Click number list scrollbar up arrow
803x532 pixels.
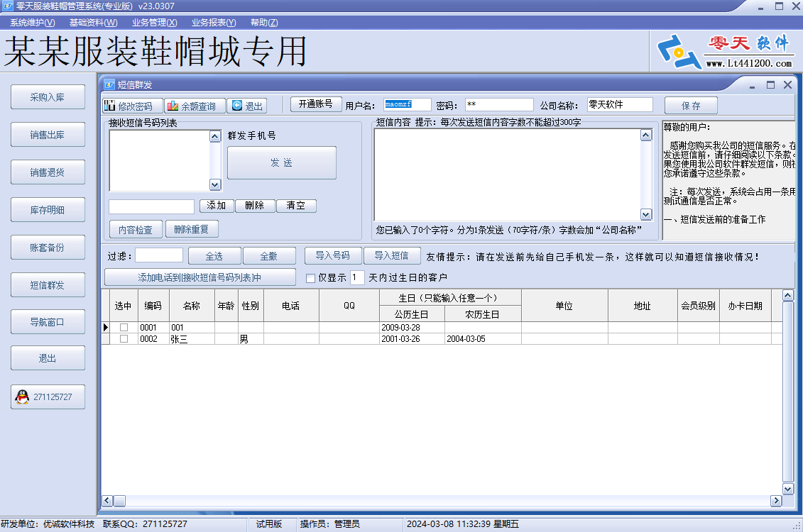(215, 136)
